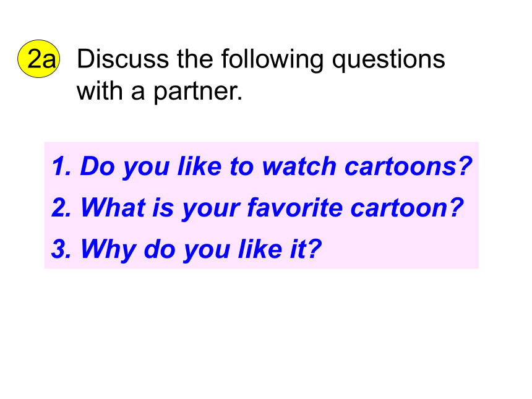The image size is (532, 399).
Task: Click the numeral 2. before the second question
Action: pyautogui.click(x=61, y=208)
